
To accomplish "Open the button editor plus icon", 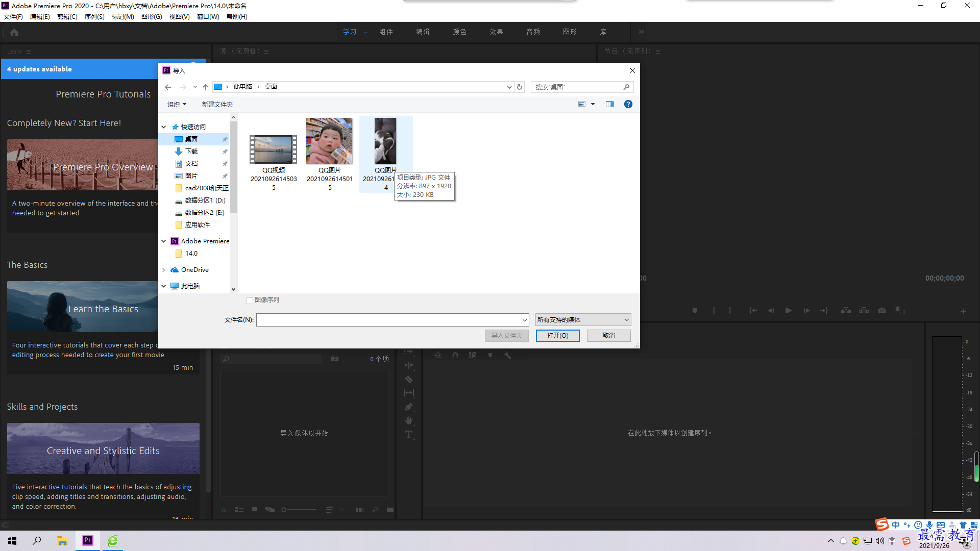I will [963, 311].
